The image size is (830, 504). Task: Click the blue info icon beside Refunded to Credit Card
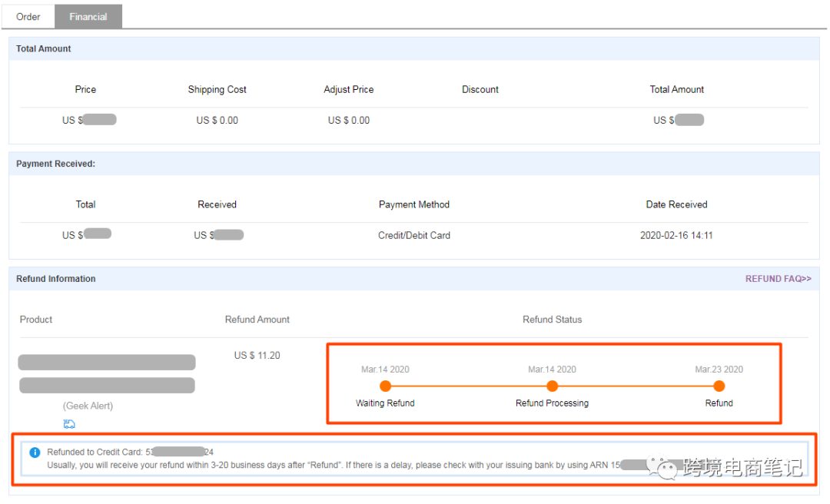coord(35,452)
